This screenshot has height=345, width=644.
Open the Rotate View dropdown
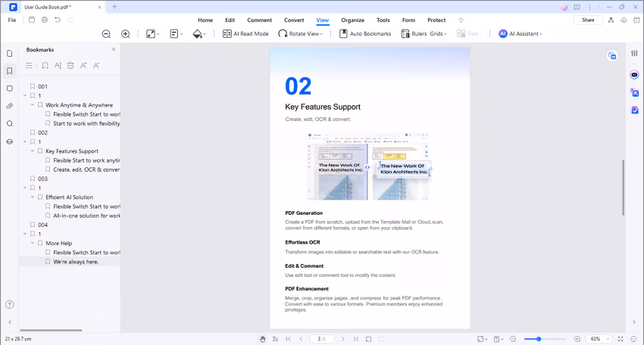pos(300,34)
